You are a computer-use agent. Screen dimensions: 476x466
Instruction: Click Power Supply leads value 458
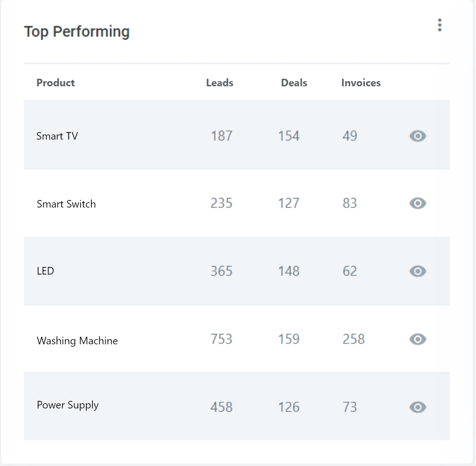[x=222, y=407]
